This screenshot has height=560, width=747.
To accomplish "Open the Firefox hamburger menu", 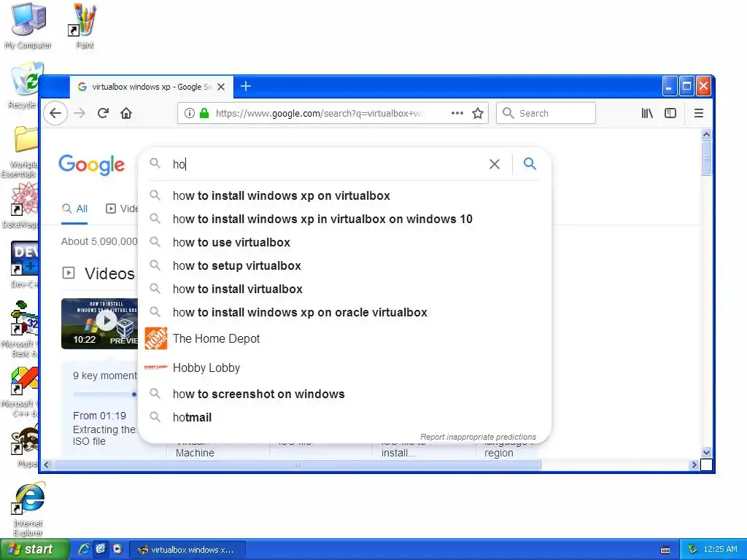I will [x=698, y=113].
